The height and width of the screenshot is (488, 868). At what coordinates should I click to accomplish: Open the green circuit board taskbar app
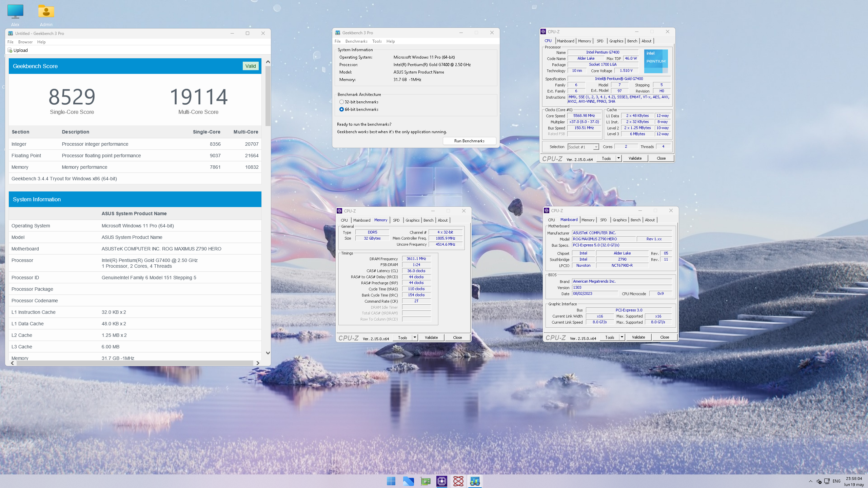click(x=425, y=481)
